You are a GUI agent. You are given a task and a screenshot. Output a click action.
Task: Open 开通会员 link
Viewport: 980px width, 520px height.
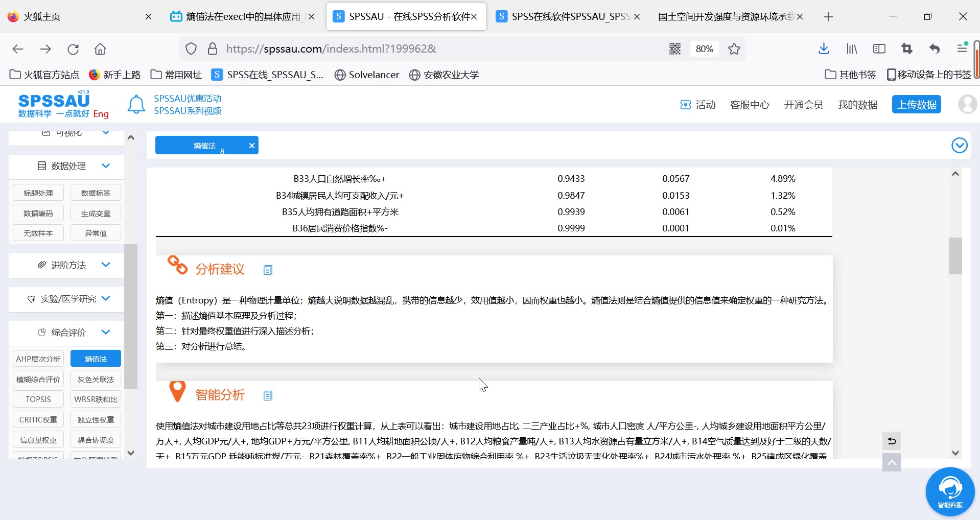[x=803, y=105]
